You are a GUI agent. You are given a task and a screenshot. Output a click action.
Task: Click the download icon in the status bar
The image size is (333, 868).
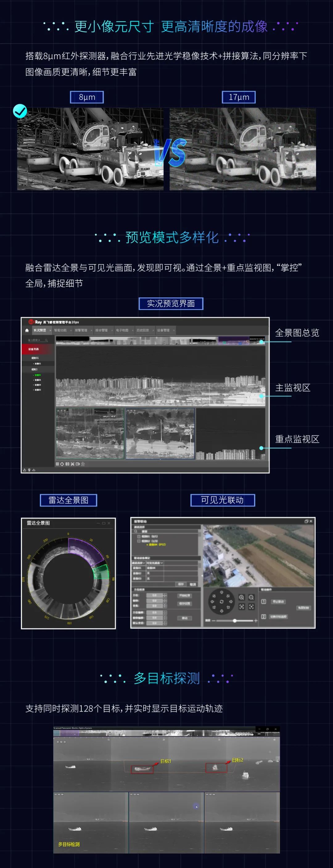tap(34, 470)
